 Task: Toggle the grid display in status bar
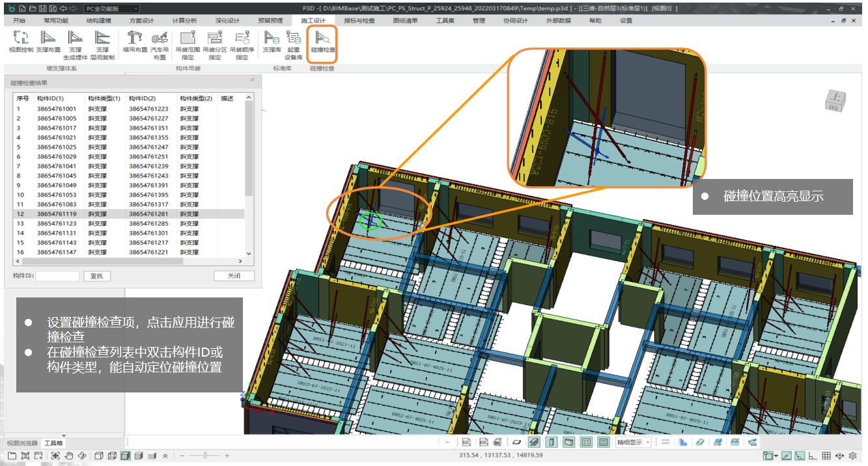click(826, 456)
